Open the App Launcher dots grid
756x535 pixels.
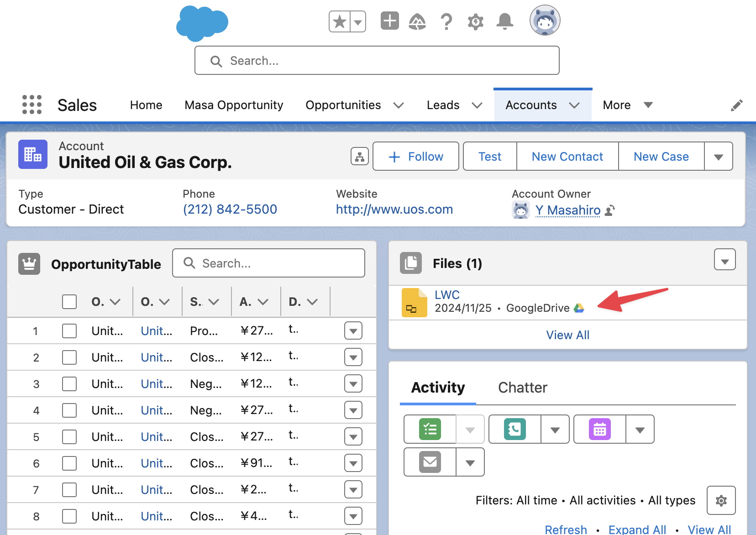click(32, 105)
